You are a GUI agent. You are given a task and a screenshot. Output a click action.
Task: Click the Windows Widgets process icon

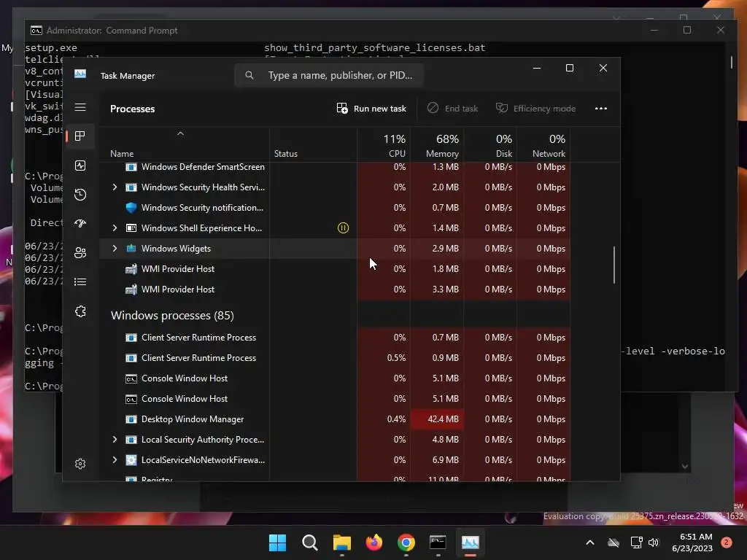click(x=131, y=249)
